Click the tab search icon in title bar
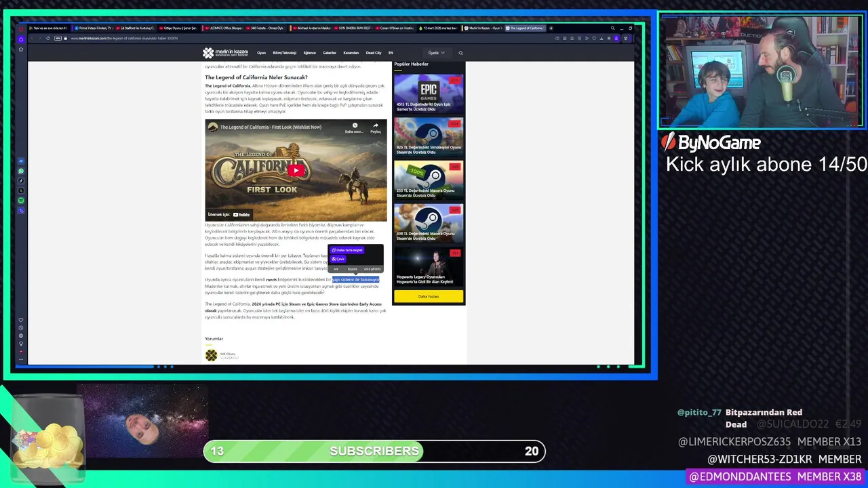 click(612, 28)
